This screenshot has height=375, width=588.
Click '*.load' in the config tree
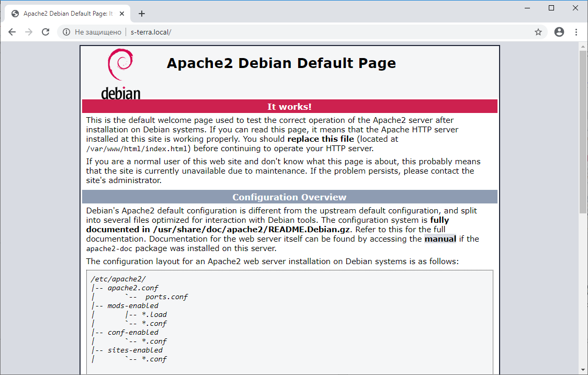tap(154, 315)
